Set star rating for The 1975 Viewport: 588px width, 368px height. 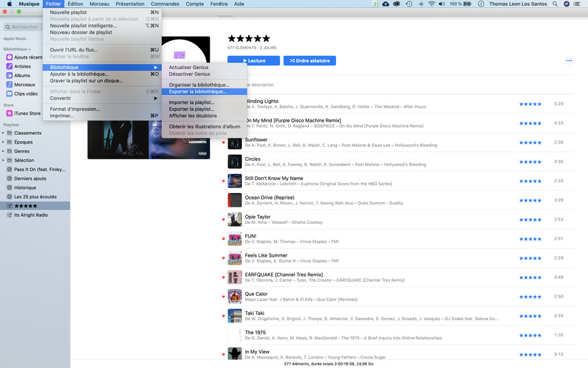(530, 335)
